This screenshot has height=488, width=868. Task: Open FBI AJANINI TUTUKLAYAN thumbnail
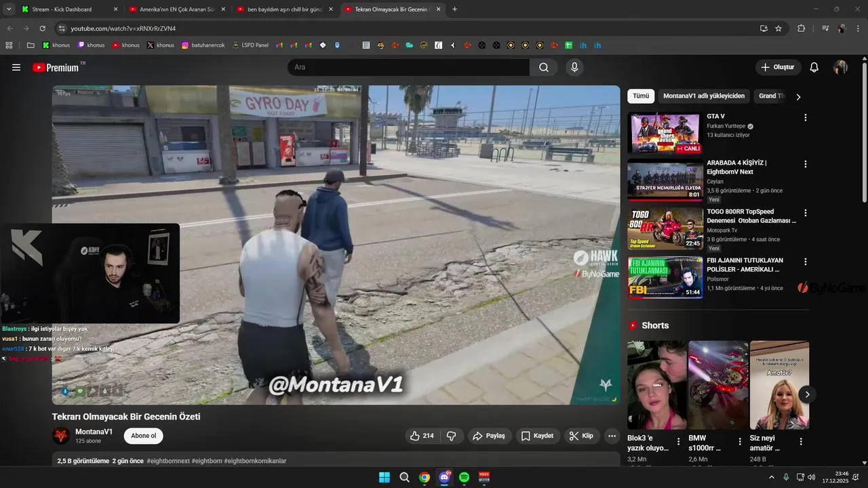tap(665, 278)
